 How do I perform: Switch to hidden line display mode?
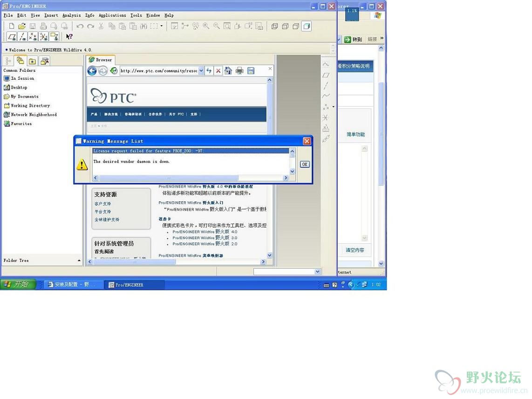tap(286, 26)
